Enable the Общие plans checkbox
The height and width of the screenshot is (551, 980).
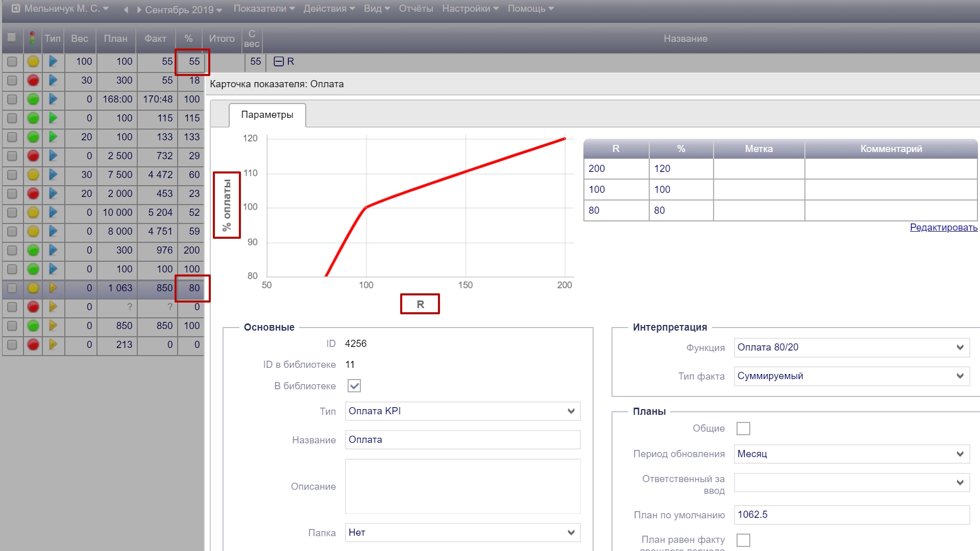pyautogui.click(x=743, y=429)
